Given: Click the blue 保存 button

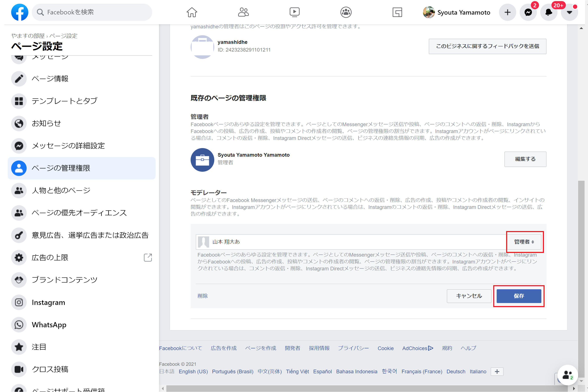Looking at the screenshot, I should (519, 296).
